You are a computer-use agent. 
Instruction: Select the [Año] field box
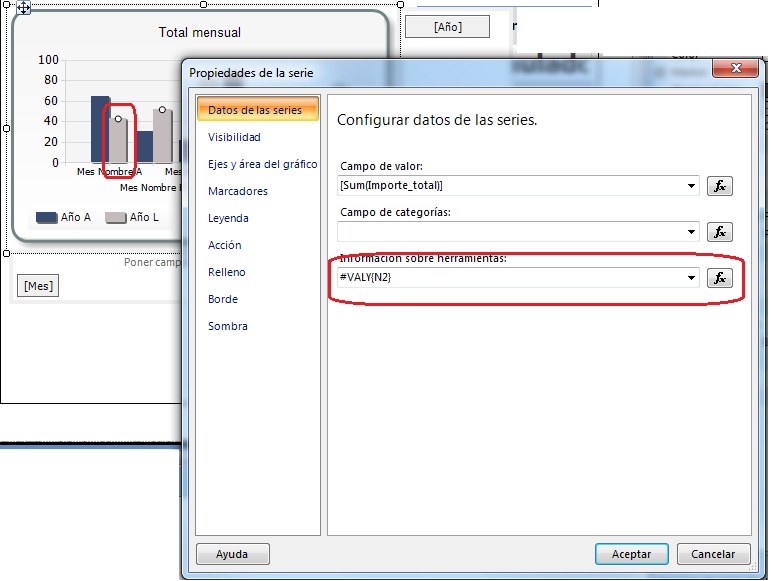coord(447,27)
